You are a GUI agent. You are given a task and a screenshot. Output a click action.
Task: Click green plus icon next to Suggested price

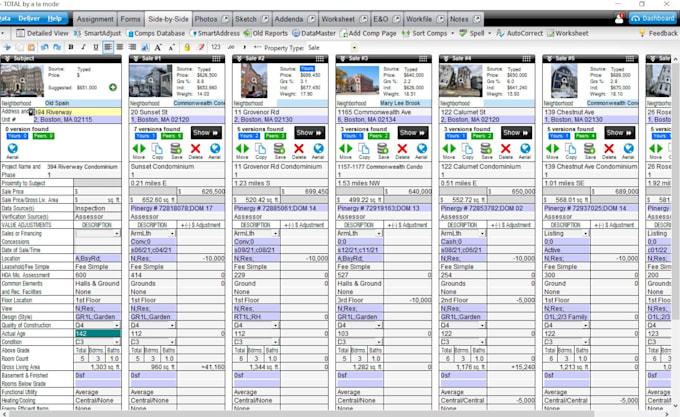point(113,88)
